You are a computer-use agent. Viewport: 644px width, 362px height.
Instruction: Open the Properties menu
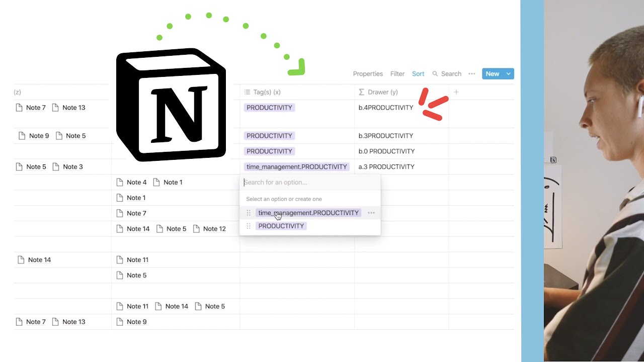click(x=368, y=73)
